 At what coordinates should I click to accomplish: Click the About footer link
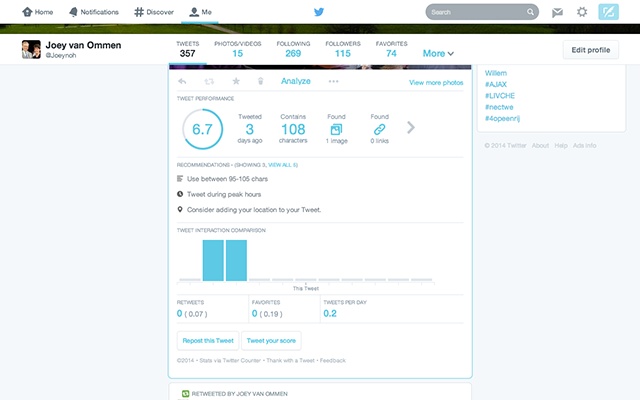click(540, 145)
